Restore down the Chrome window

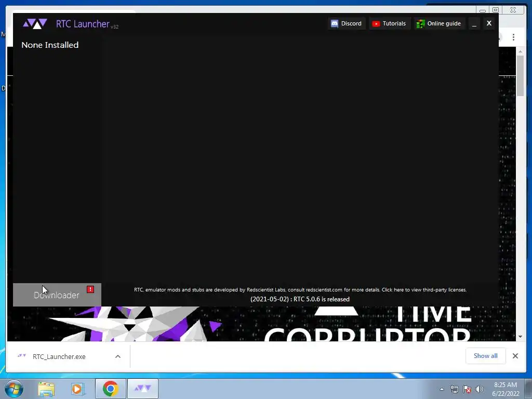[496, 10]
